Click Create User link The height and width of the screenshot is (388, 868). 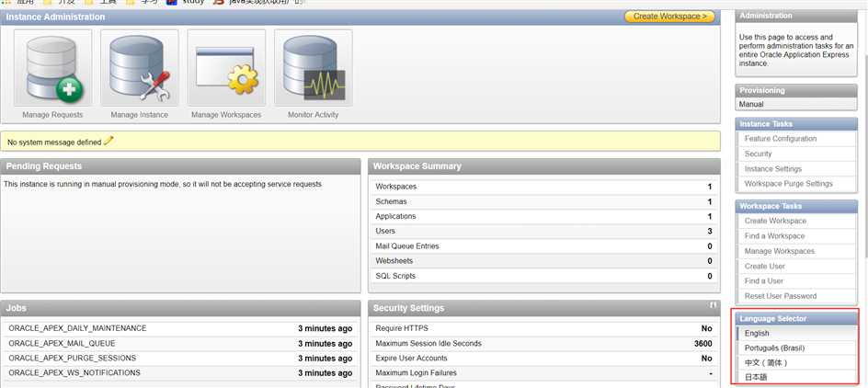[764, 266]
